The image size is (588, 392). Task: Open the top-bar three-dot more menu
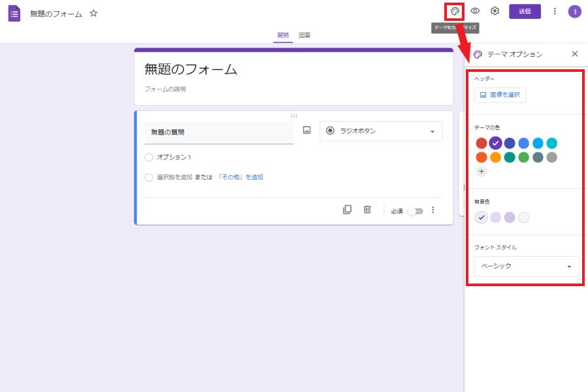555,11
